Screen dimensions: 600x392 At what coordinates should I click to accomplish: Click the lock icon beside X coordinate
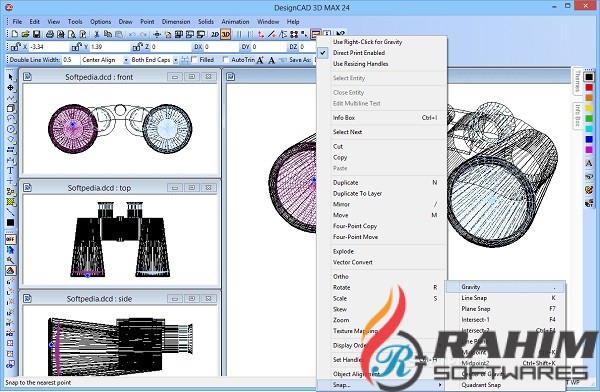pos(16,47)
